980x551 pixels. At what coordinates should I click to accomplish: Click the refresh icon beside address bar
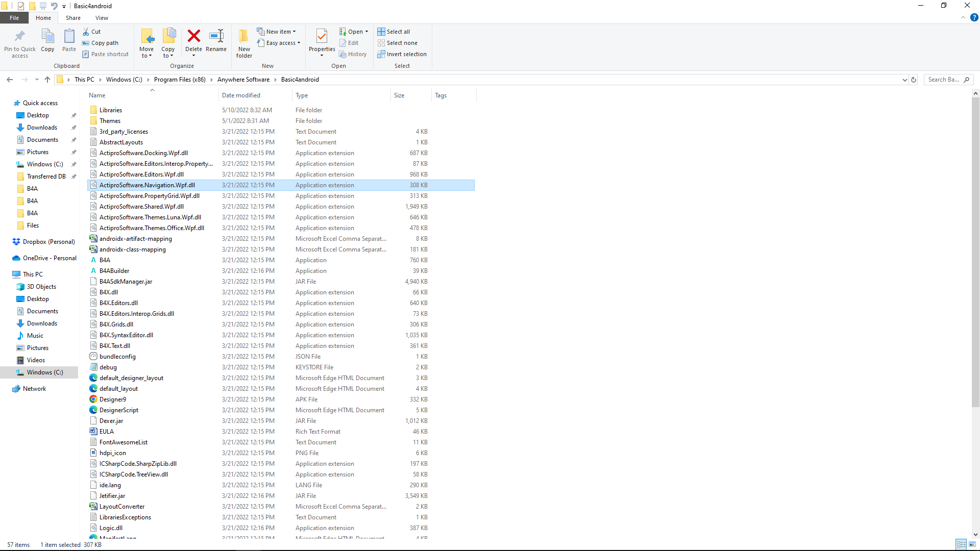coord(914,80)
